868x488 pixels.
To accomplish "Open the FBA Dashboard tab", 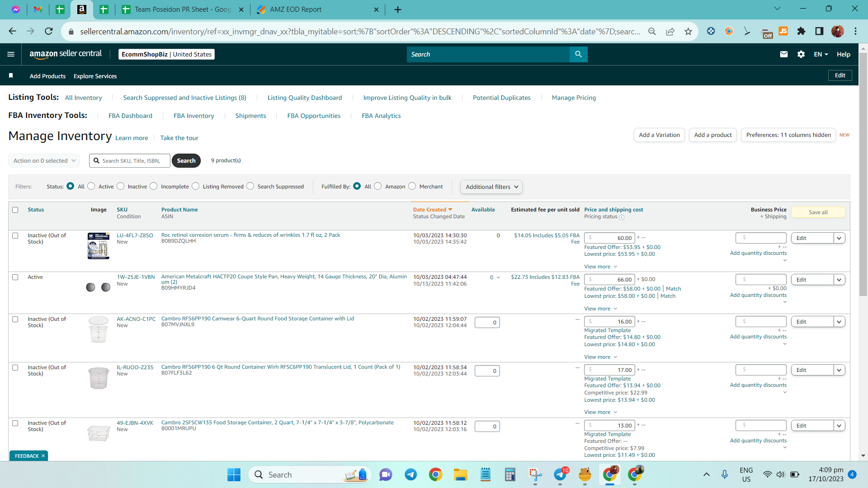I will [x=130, y=116].
